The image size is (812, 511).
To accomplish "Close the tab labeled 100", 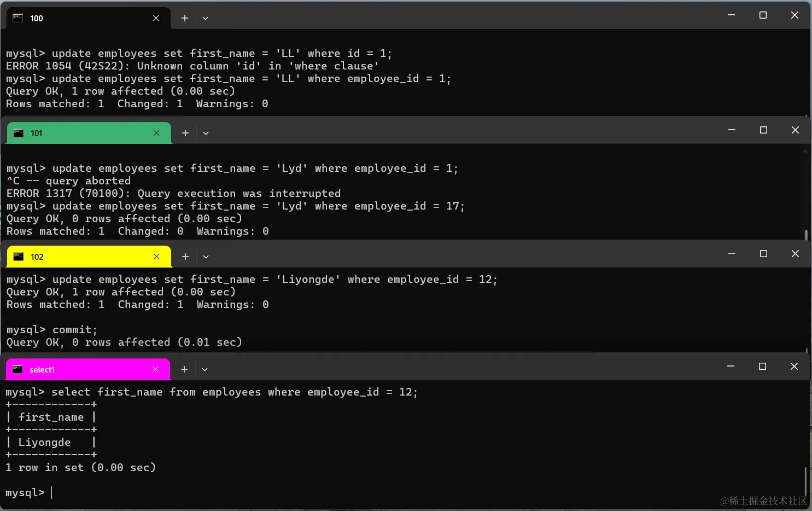I will click(x=156, y=18).
